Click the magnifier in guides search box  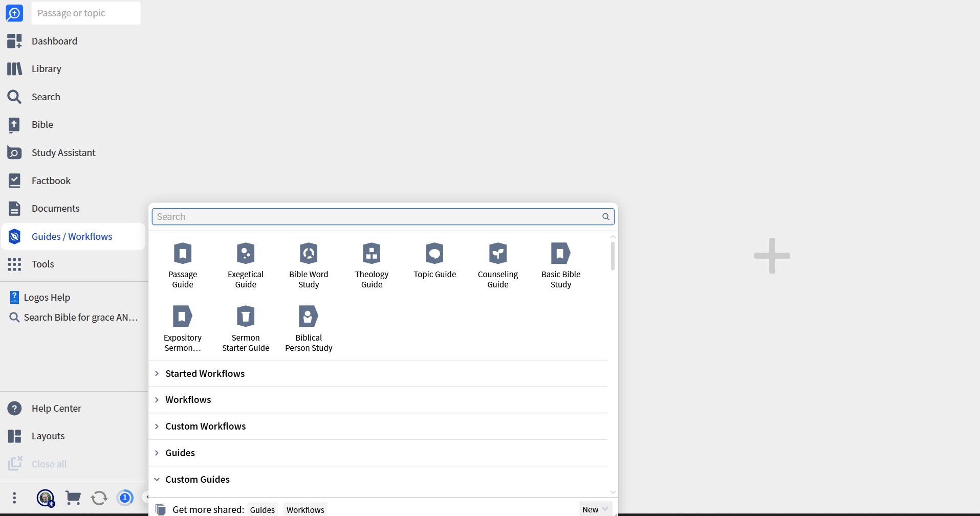pyautogui.click(x=606, y=216)
